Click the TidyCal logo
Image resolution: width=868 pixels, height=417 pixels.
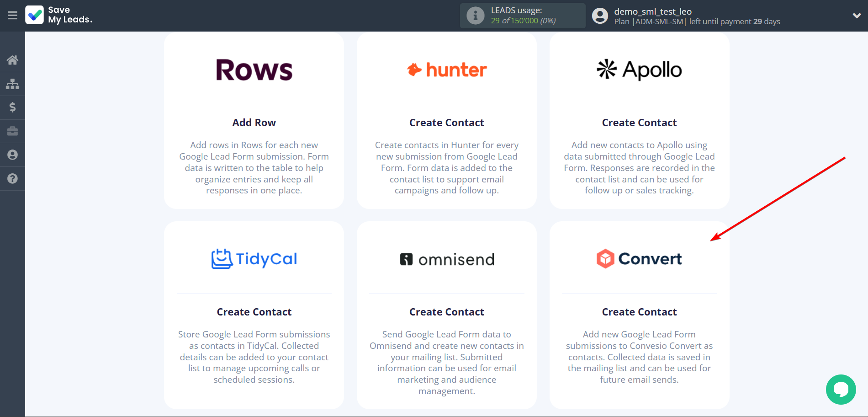click(x=254, y=259)
